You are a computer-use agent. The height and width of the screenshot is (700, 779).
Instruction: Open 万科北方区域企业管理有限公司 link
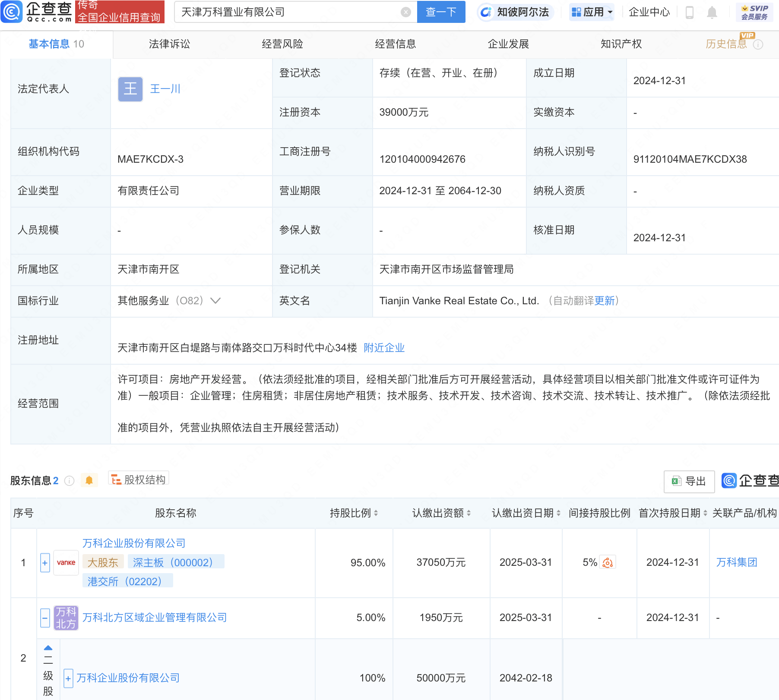pos(155,618)
